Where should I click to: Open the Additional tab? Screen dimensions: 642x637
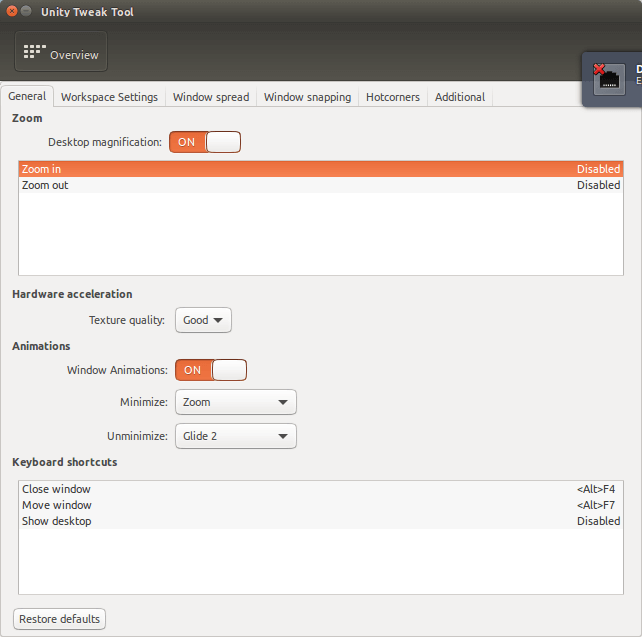[x=460, y=97]
